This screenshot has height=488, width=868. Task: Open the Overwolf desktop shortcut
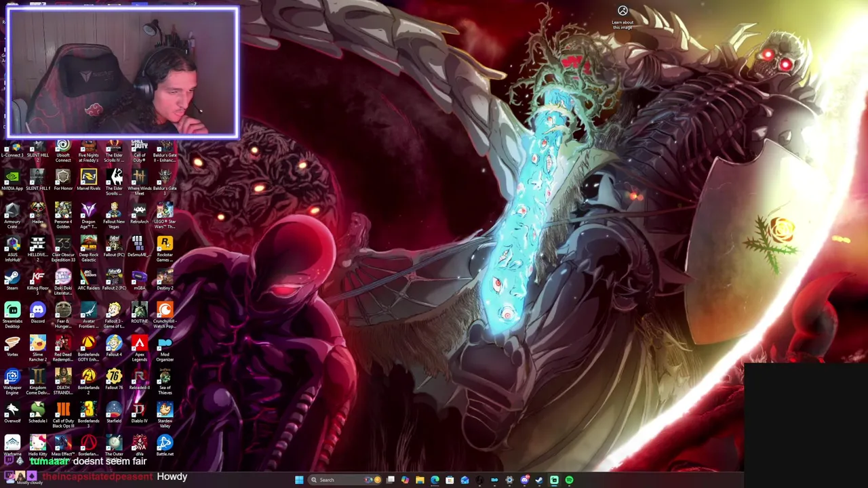click(12, 413)
